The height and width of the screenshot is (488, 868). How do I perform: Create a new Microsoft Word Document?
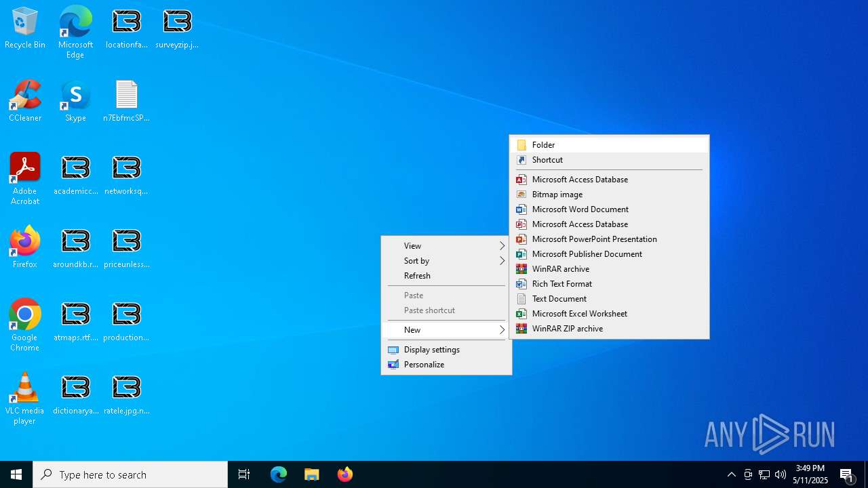pos(609,209)
